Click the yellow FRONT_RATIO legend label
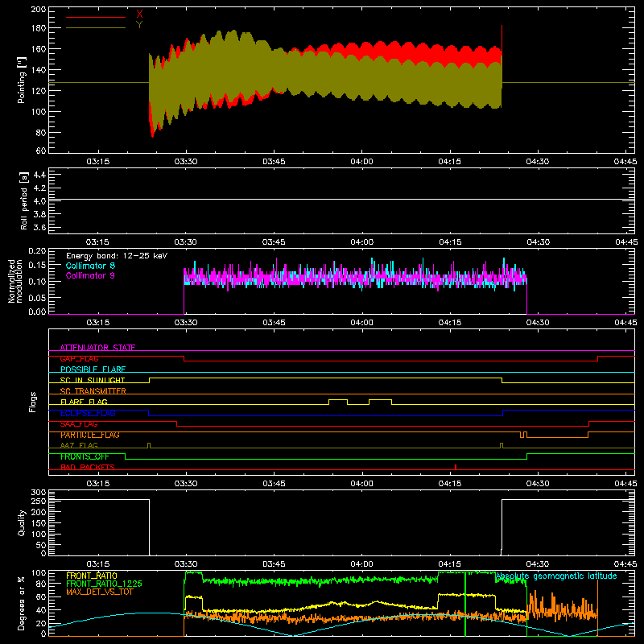The image size is (644, 644). point(92,576)
